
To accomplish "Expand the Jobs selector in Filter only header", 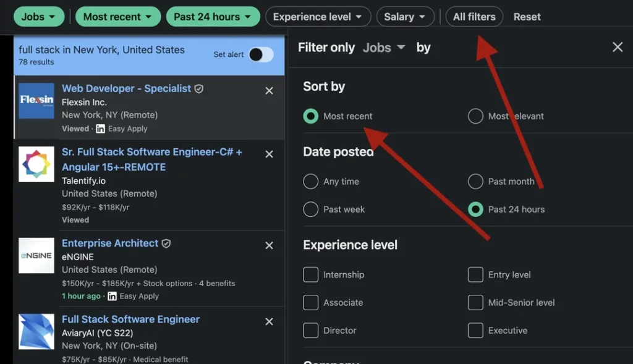I will (383, 47).
